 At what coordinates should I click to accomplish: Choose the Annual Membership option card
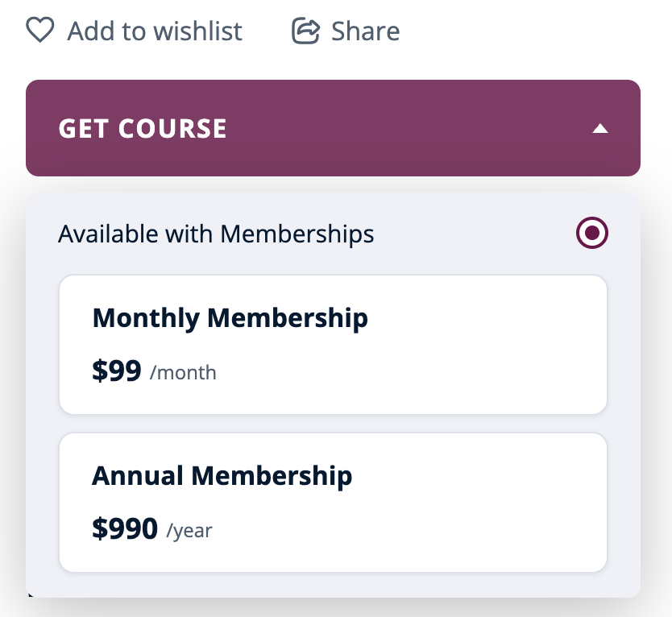pos(333,503)
